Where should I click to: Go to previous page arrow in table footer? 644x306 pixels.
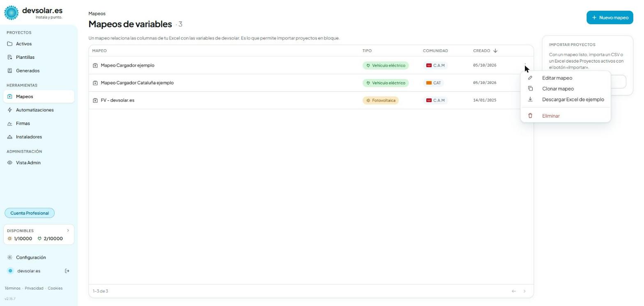tap(514, 291)
